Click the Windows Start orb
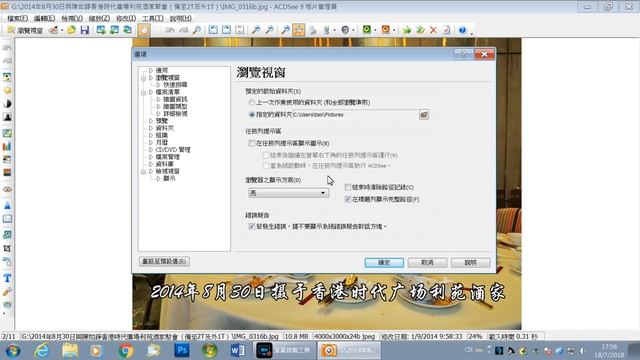This screenshot has width=640, height=360. pyautogui.click(x=13, y=351)
